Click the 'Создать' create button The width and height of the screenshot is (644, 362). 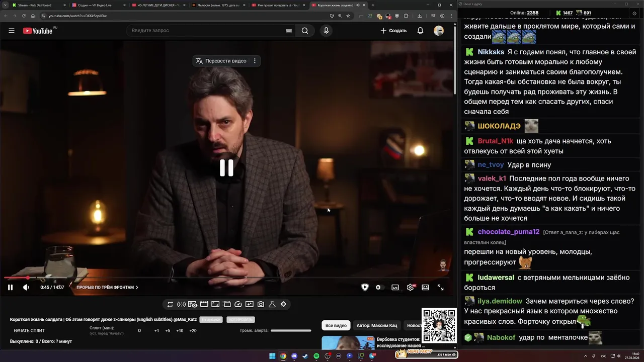(393, 31)
